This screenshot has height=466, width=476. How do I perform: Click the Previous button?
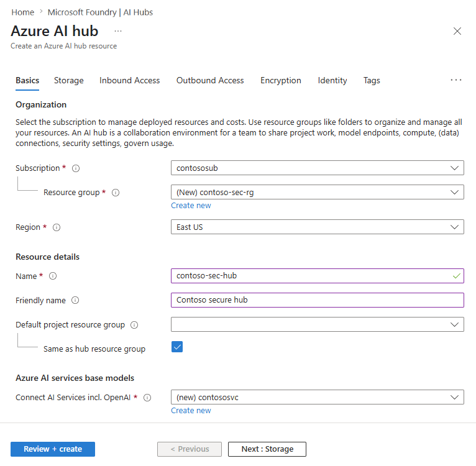(x=190, y=449)
